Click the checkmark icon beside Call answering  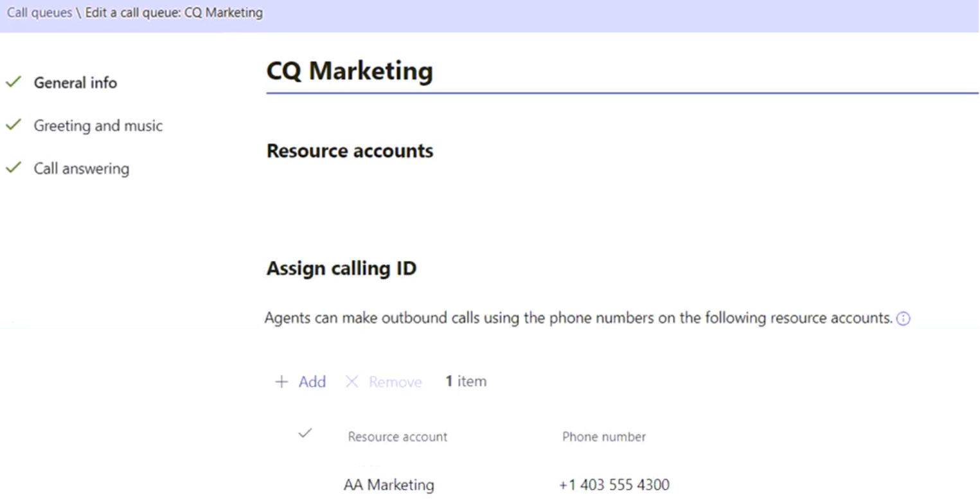pos(13,168)
